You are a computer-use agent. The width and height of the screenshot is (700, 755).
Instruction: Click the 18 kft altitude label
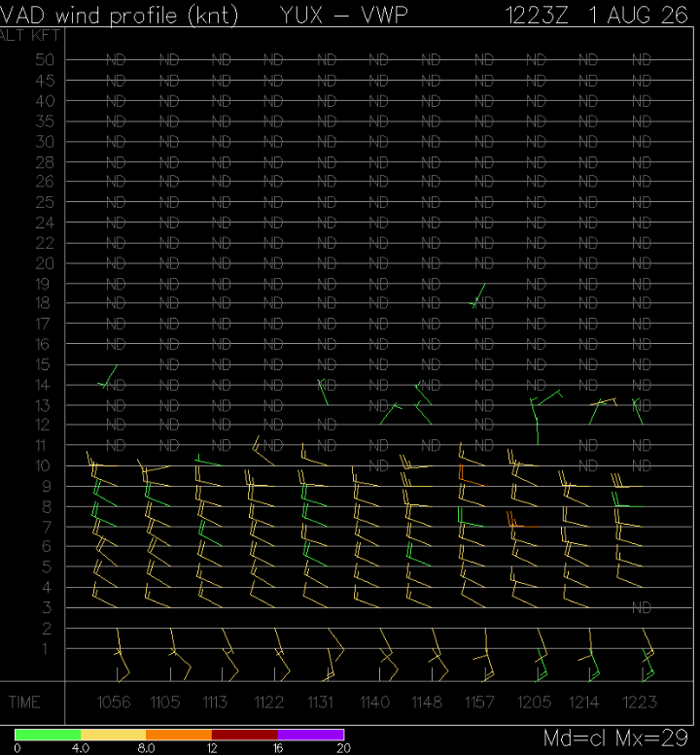[x=43, y=303]
